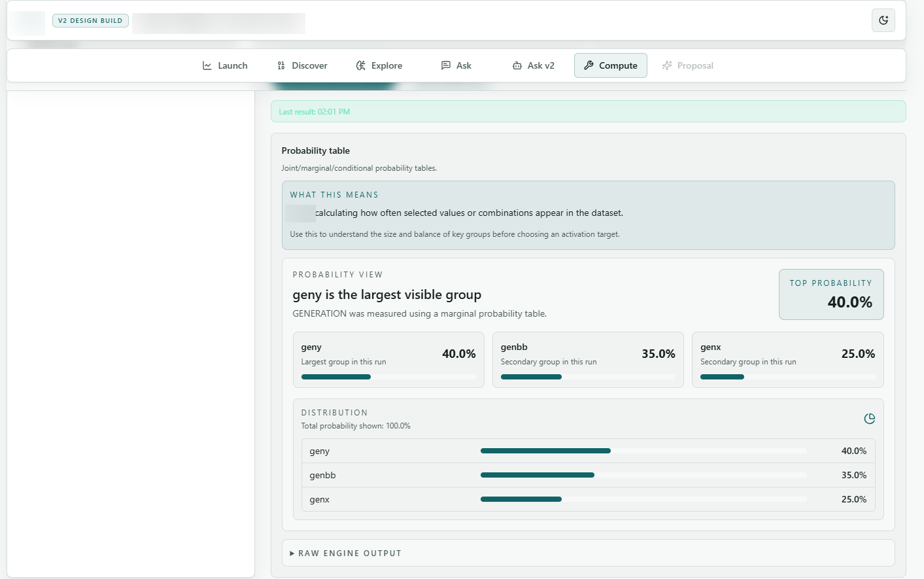This screenshot has height=579, width=924.
Task: Select the genx 25.0% summary card
Action: pos(788,360)
